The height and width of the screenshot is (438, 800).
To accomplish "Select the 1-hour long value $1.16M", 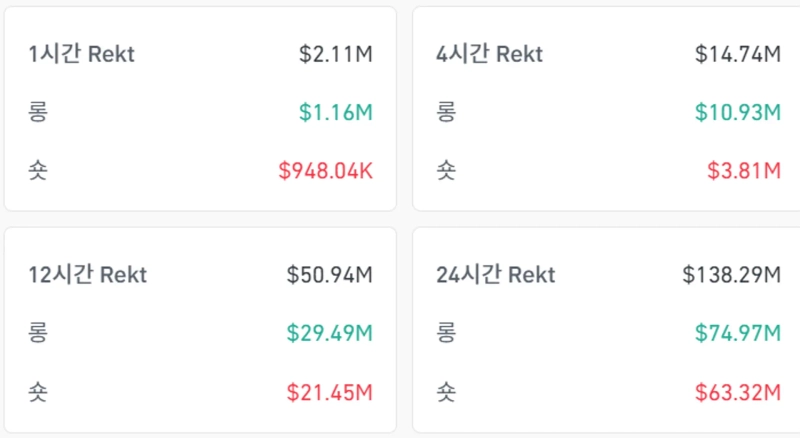I will pyautogui.click(x=336, y=112).
